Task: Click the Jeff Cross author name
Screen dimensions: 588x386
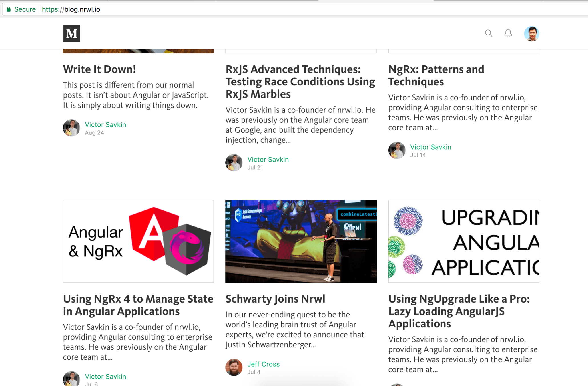Action: pos(263,364)
